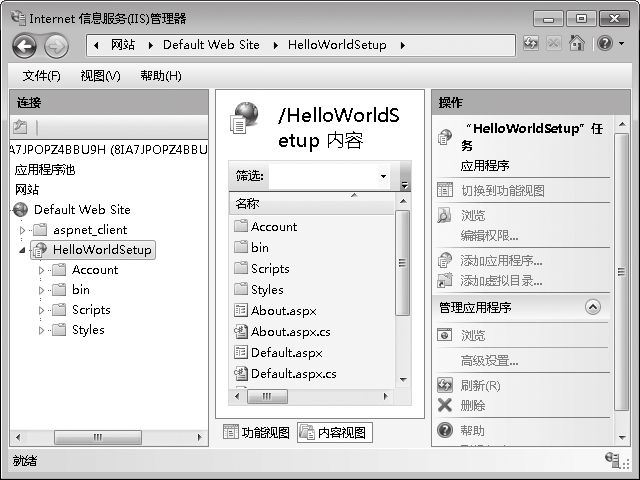
Task: Click the server name row in connections tree
Action: point(109,149)
